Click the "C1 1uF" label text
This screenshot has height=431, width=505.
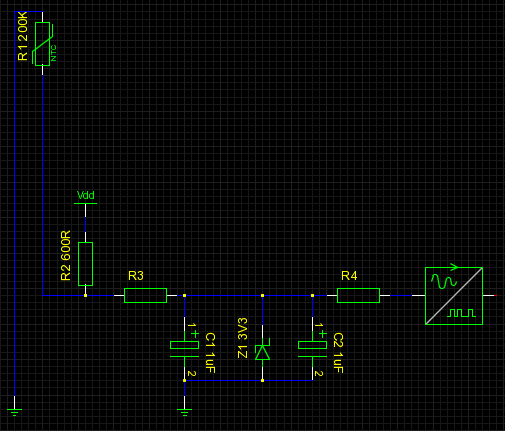click(x=210, y=353)
